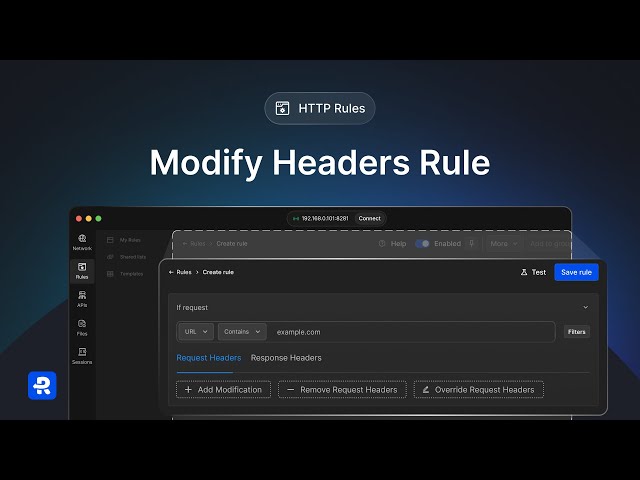Click the My Rules list icon
The height and width of the screenshot is (480, 640).
click(110, 240)
